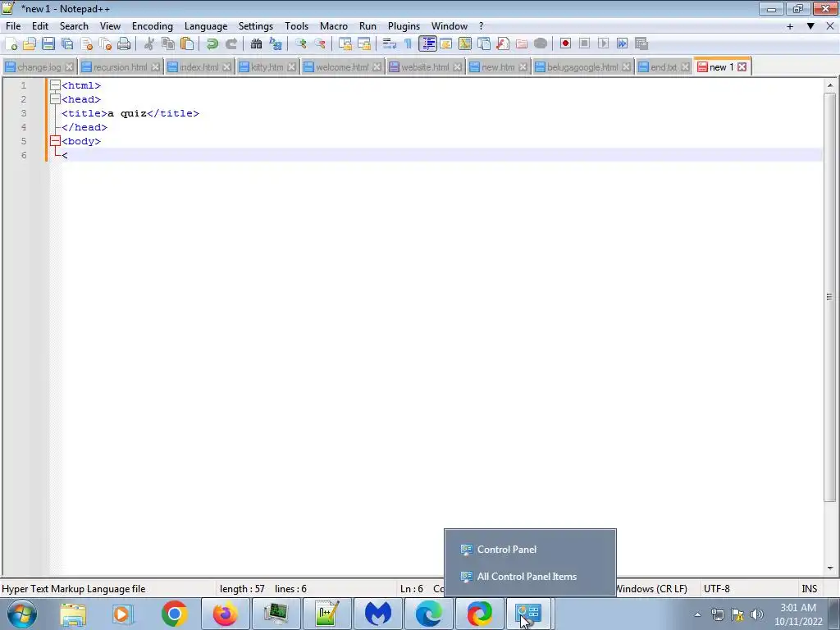This screenshot has width=840, height=630.
Task: Open the Plugins menu
Action: point(404,26)
